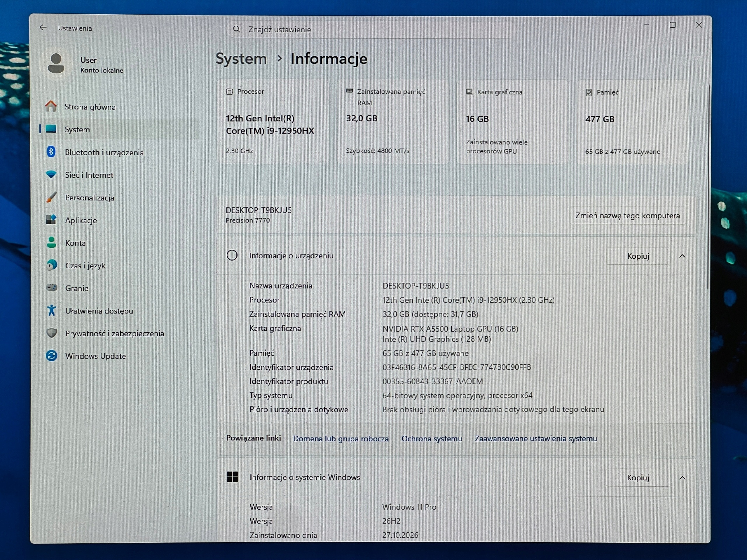Open the Sieć i Internet Wi-Fi icon

click(51, 174)
